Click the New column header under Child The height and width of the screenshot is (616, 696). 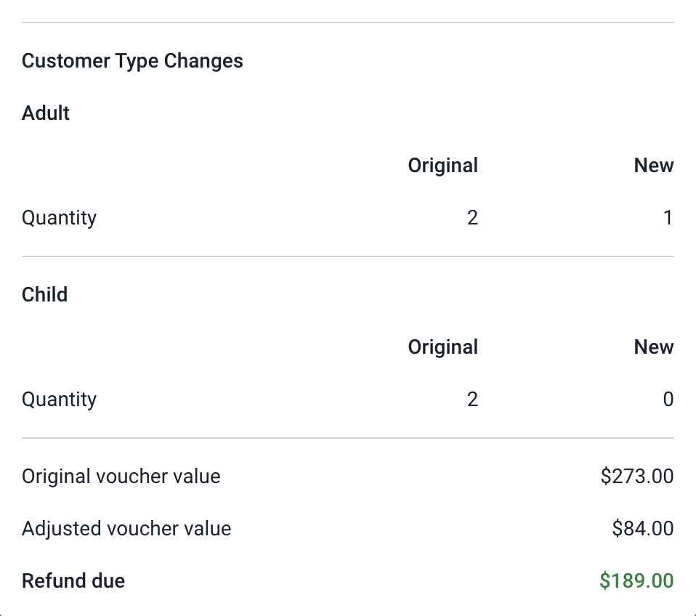point(653,347)
